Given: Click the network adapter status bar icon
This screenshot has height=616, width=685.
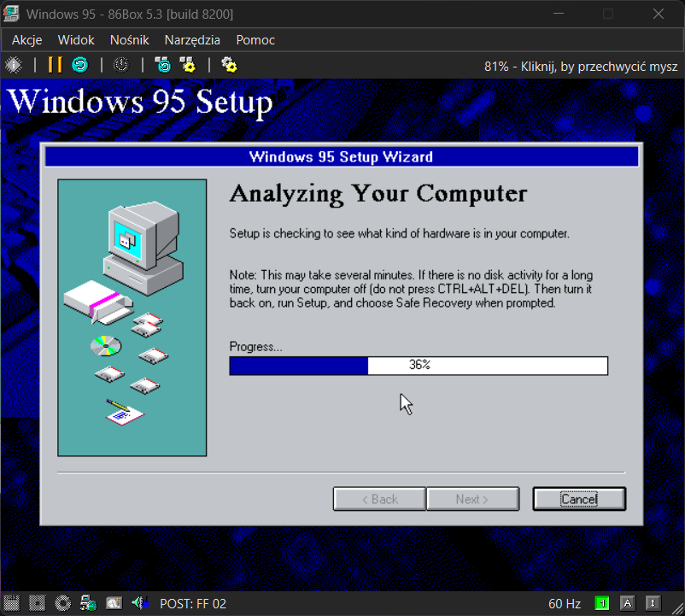Looking at the screenshot, I should pos(88,604).
